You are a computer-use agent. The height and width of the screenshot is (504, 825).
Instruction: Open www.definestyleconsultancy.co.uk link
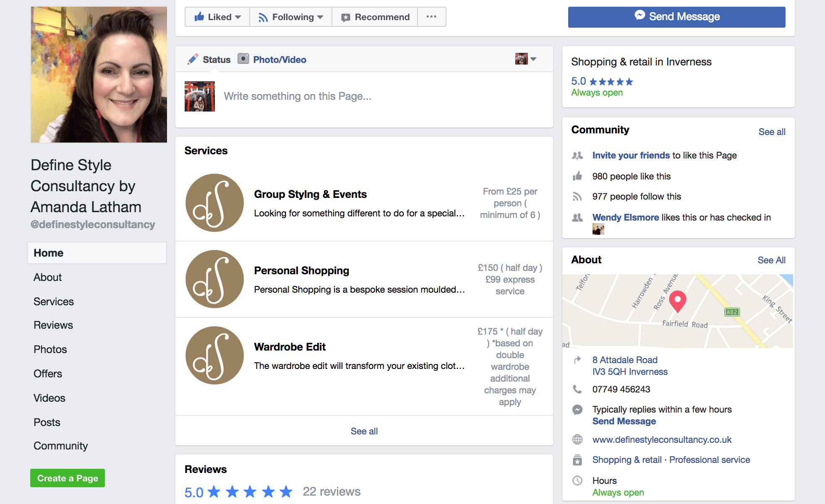click(662, 439)
